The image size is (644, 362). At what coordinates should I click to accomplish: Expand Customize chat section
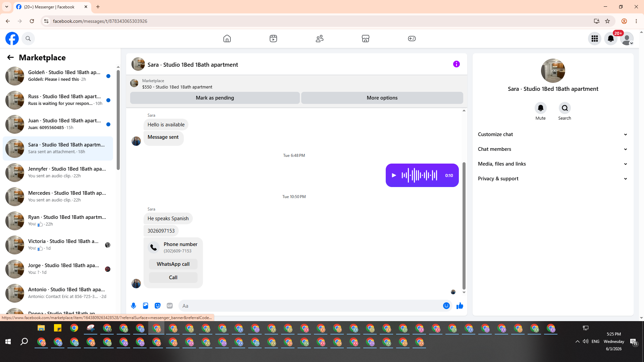click(553, 134)
